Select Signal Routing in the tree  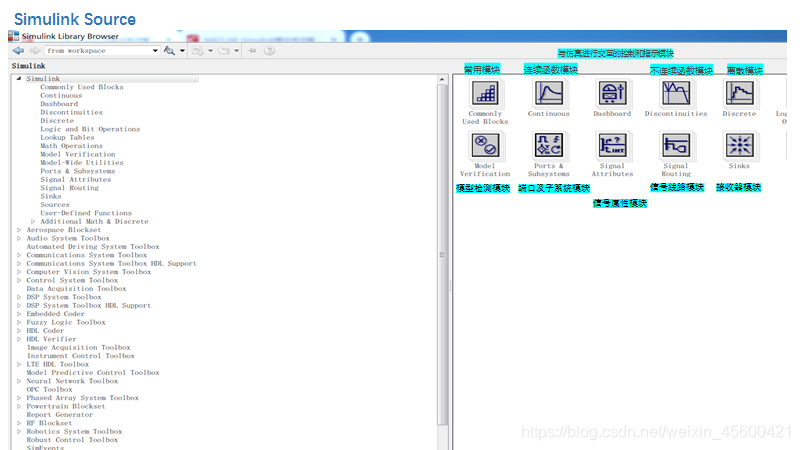tap(69, 188)
